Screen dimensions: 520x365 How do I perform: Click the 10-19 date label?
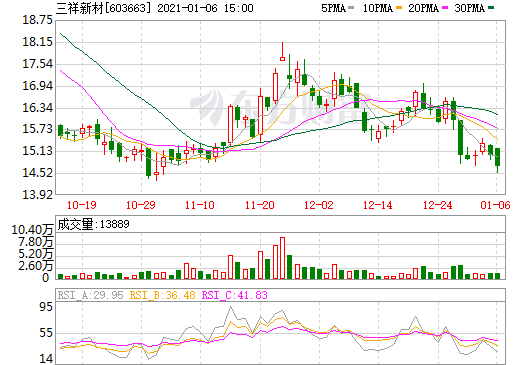pyautogui.click(x=82, y=205)
